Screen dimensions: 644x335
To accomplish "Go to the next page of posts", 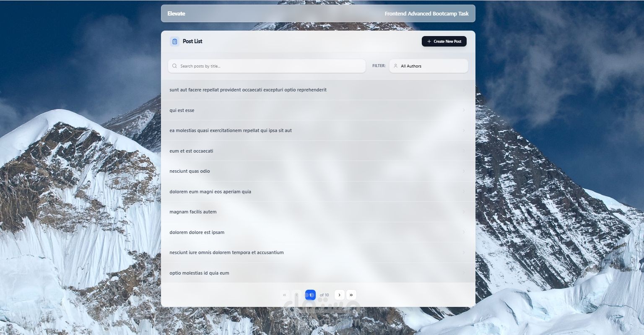I will 339,295.
